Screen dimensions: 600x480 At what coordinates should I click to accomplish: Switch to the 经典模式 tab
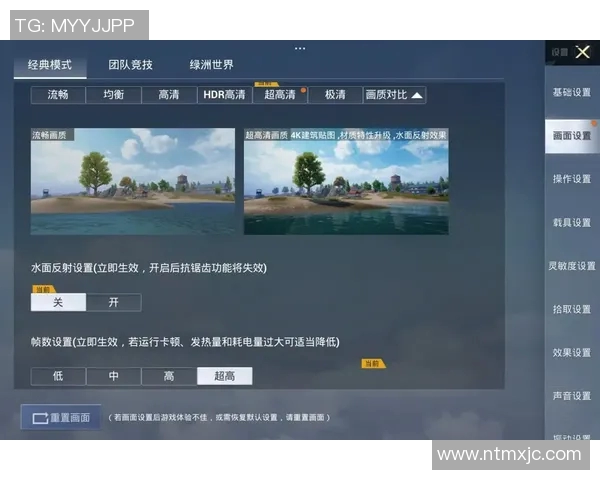tap(50, 65)
